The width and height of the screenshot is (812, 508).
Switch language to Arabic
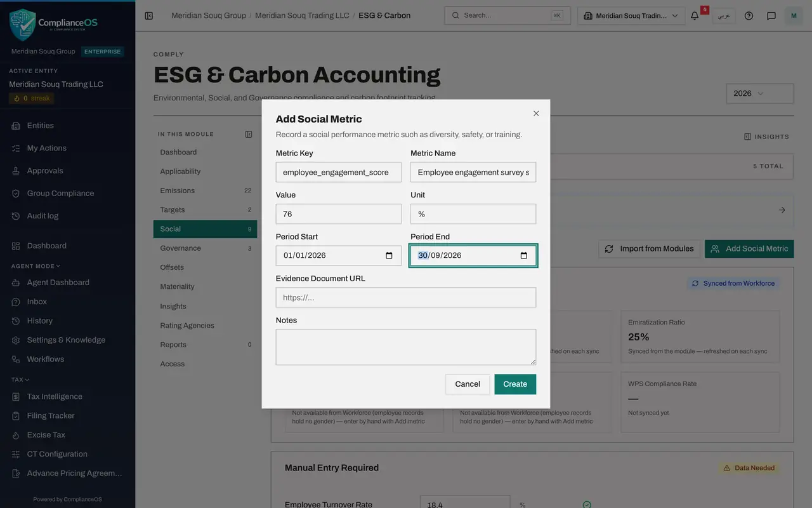(x=723, y=15)
